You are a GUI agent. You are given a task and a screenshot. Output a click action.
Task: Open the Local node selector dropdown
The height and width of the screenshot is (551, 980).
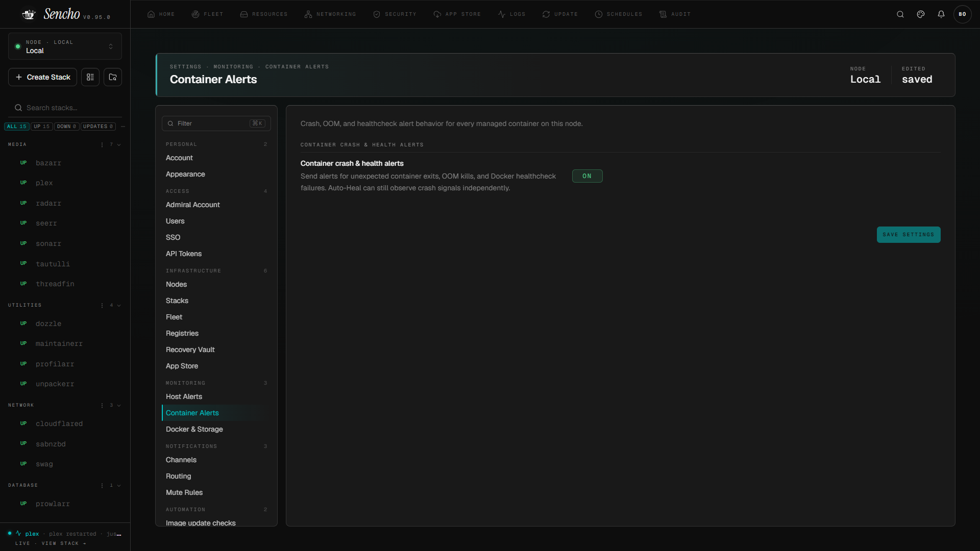65,46
